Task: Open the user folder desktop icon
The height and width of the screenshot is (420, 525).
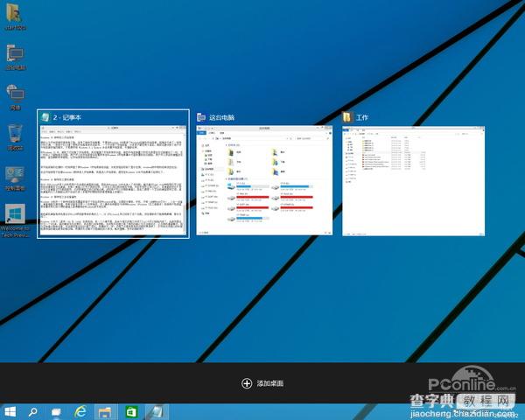Action: point(15,16)
